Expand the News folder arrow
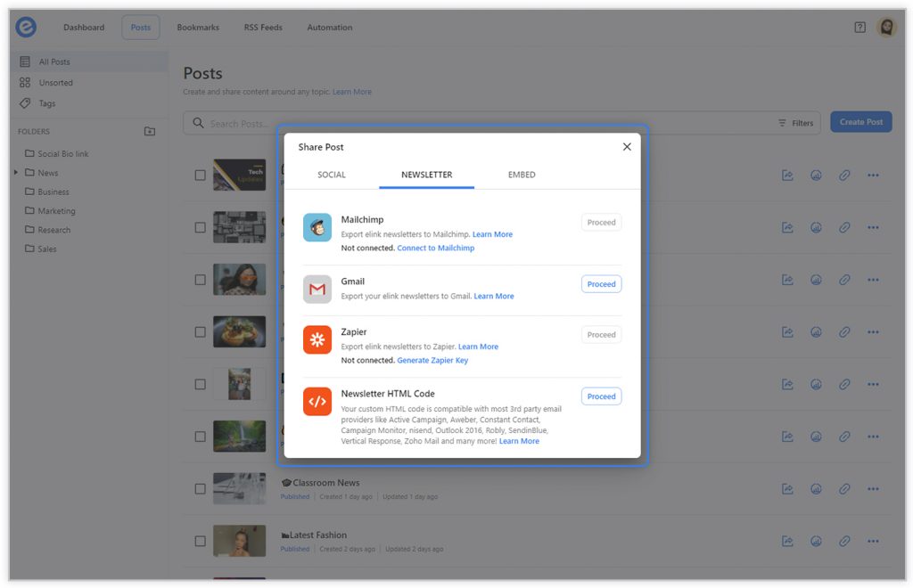Image resolution: width=913 pixels, height=588 pixels. pyautogui.click(x=16, y=173)
